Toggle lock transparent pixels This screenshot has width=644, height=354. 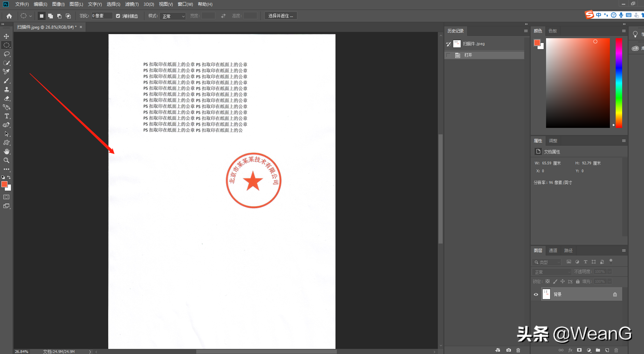point(547,281)
